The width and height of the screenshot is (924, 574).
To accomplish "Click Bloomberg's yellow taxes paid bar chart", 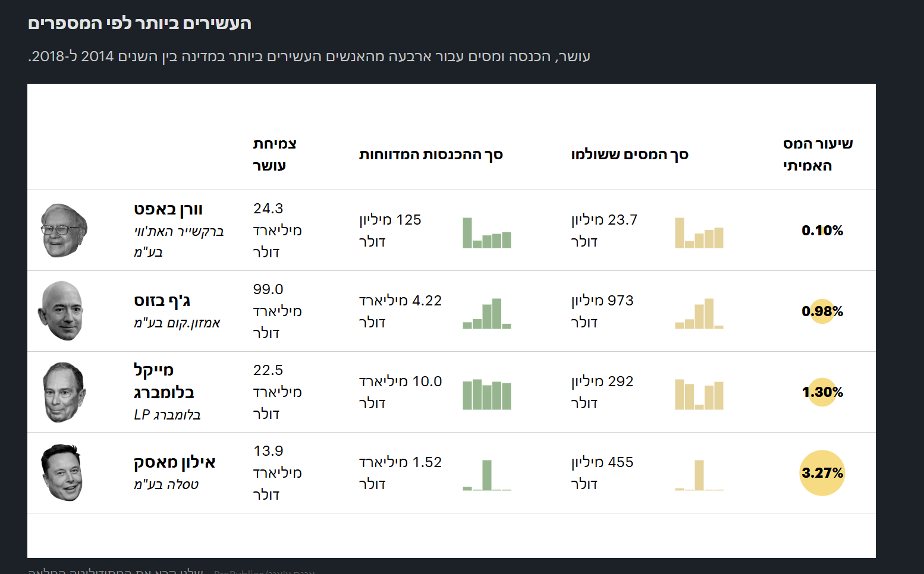I will point(699,395).
